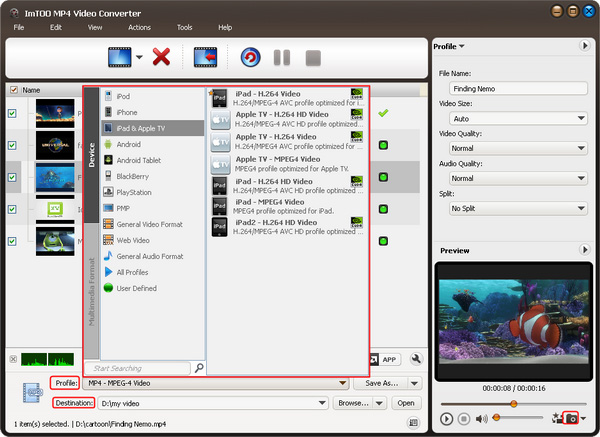Screen dimensions: 600x437
Task: Choose iPad2 - H.264 HD Video profile
Action: (287, 227)
